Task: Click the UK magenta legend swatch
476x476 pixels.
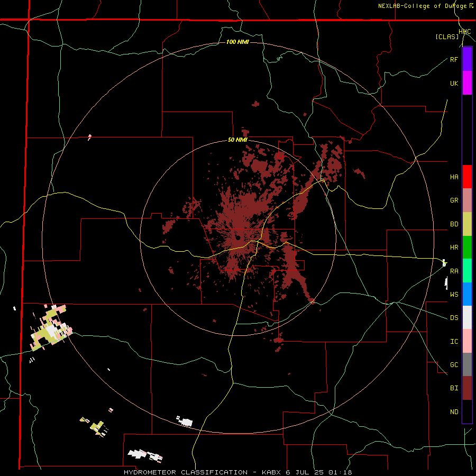Action: point(467,83)
